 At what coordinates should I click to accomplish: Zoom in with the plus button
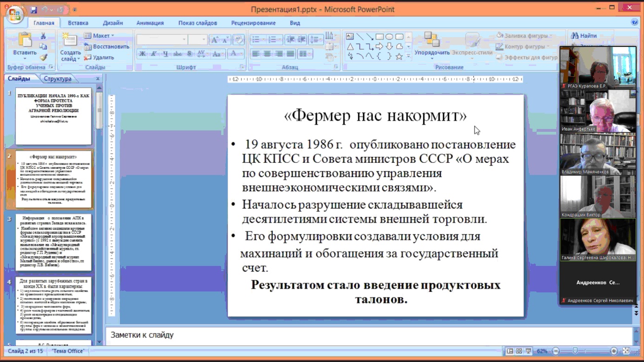click(614, 351)
